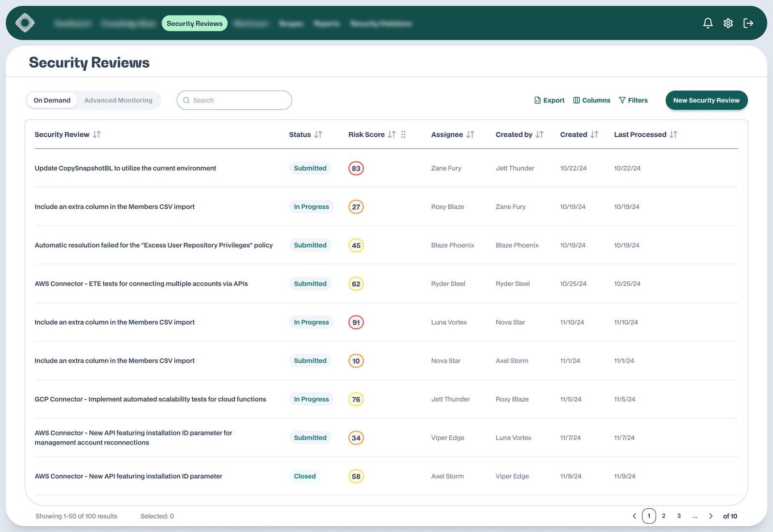Click creator Axel Storm
Image resolution: width=773 pixels, height=532 pixels.
pyautogui.click(x=512, y=361)
